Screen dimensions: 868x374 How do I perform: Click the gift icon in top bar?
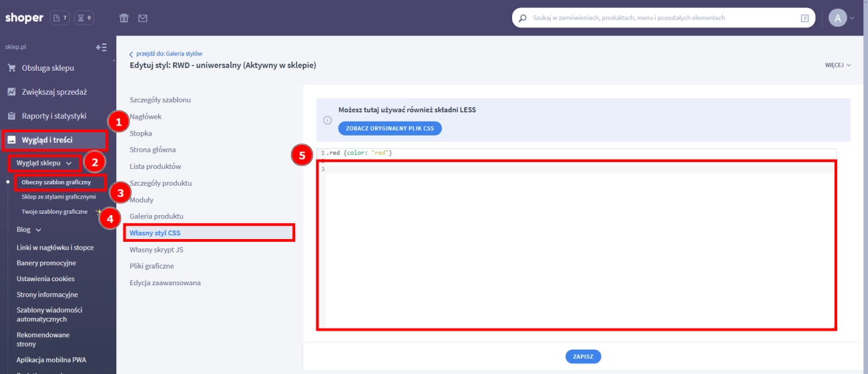click(x=124, y=18)
